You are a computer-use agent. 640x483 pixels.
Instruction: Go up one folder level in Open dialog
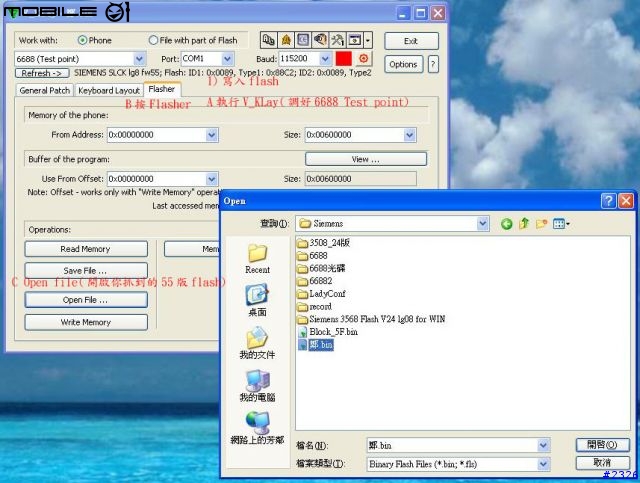524,223
